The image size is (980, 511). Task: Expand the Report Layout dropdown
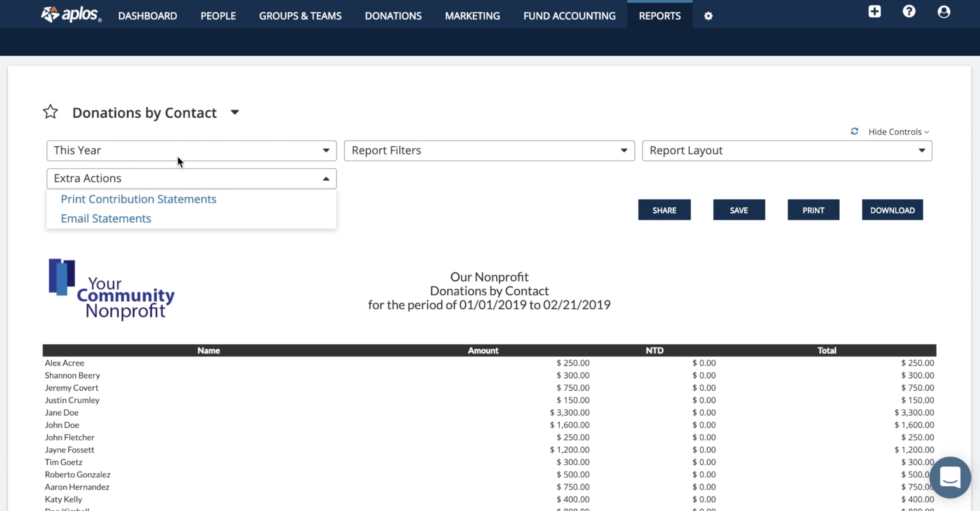click(787, 150)
